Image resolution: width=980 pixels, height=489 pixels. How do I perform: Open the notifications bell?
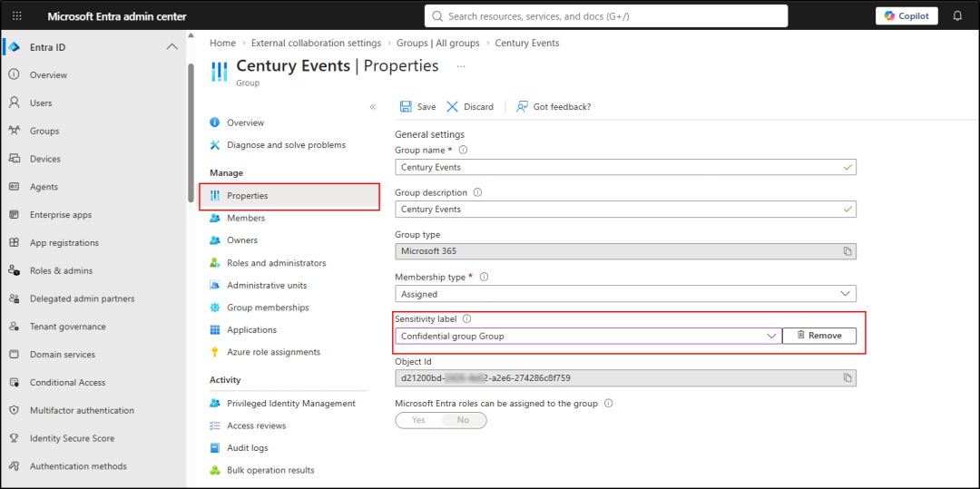pyautogui.click(x=957, y=16)
